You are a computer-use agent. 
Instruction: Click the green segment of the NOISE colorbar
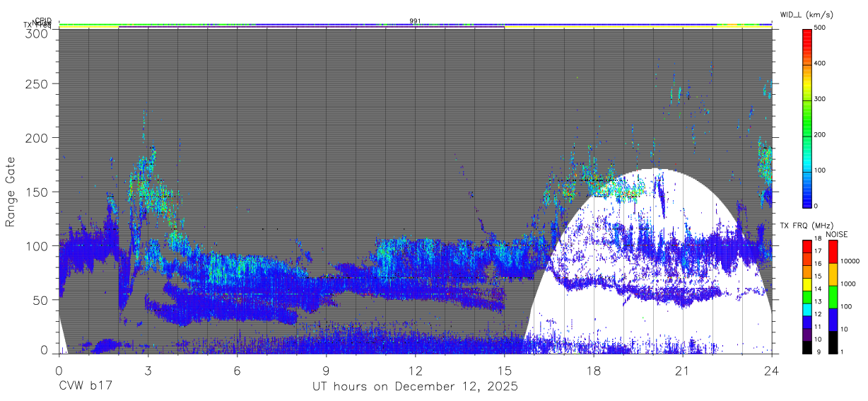click(x=832, y=296)
